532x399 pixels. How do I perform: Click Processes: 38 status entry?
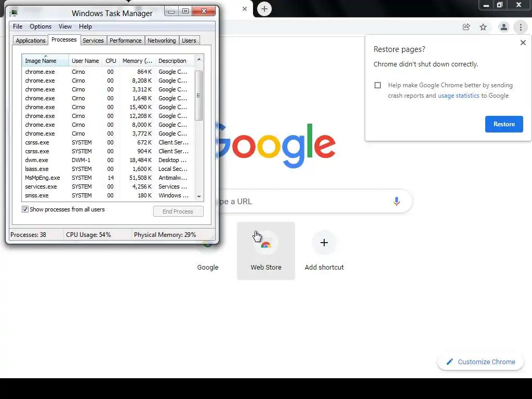click(28, 235)
